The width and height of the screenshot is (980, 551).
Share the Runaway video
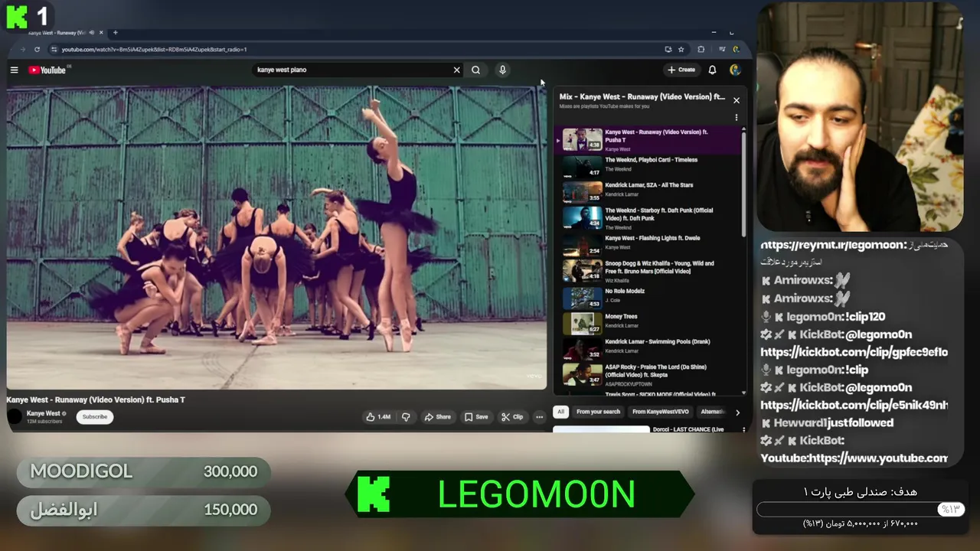click(438, 417)
